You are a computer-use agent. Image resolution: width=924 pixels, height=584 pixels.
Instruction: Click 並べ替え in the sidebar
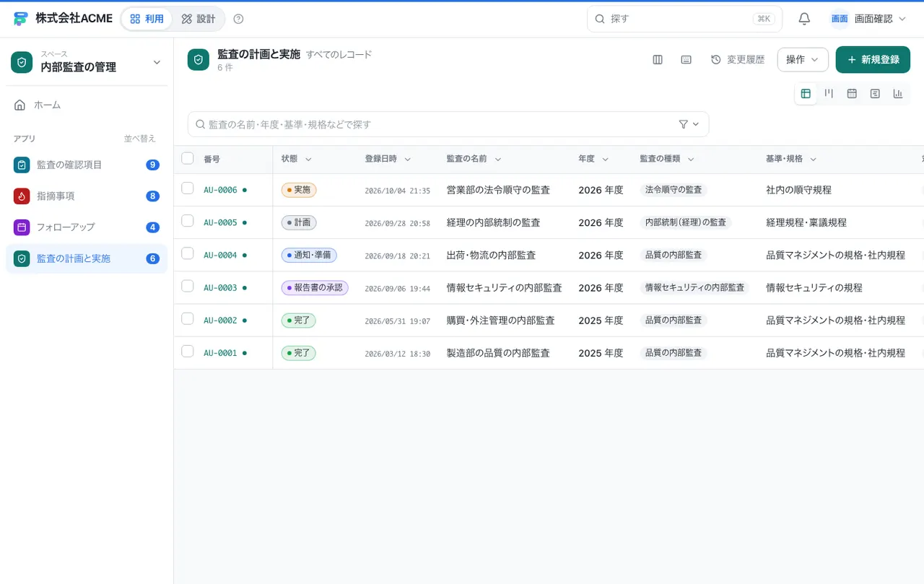(x=140, y=139)
